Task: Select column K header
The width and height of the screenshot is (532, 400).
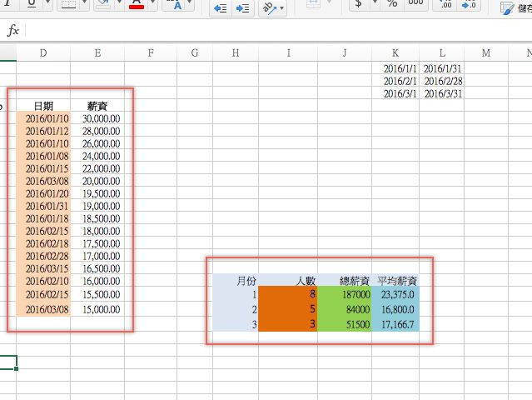Action: point(395,53)
